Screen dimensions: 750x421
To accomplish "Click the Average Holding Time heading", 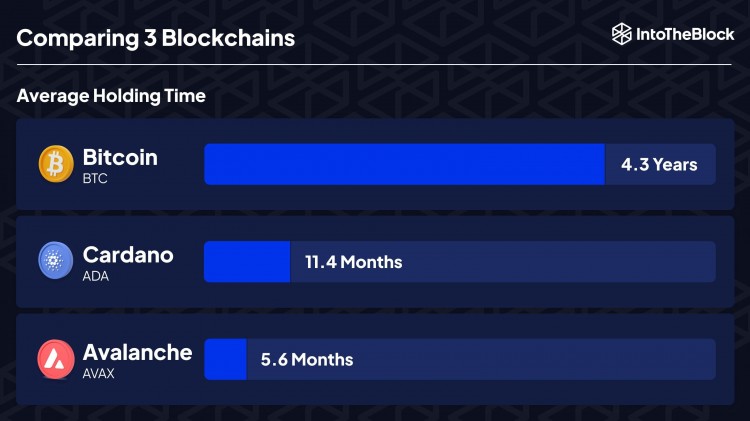I will click(x=112, y=97).
